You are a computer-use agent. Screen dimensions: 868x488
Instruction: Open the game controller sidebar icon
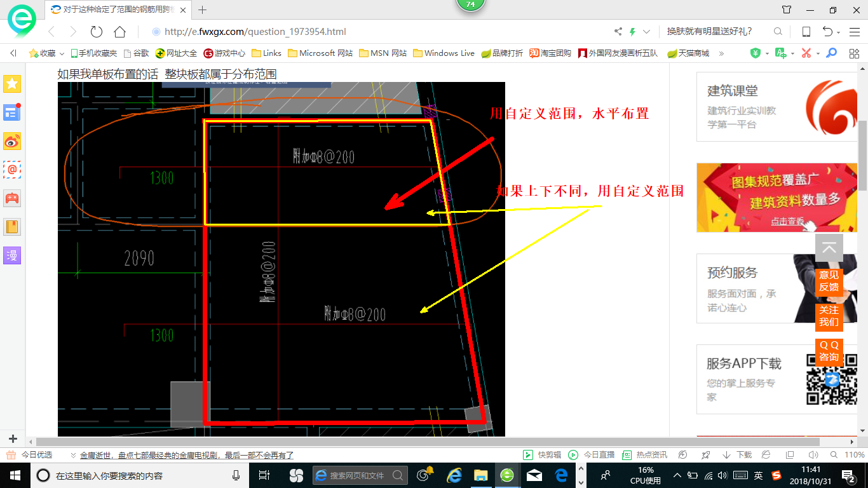(13, 198)
